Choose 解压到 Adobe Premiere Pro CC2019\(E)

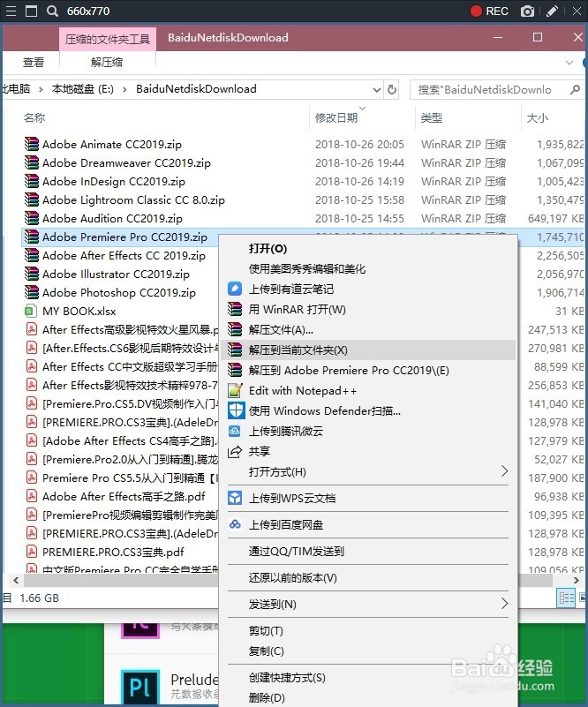coord(349,370)
